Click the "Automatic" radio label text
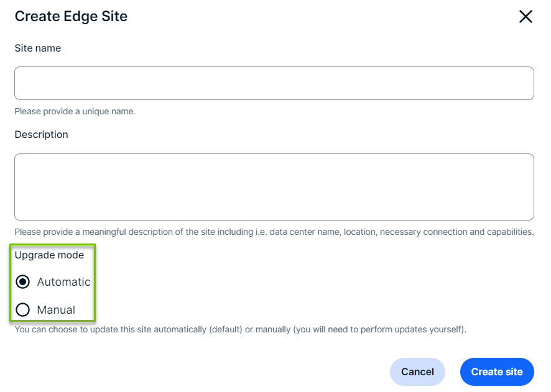The width and height of the screenshot is (551, 392). pyautogui.click(x=63, y=282)
